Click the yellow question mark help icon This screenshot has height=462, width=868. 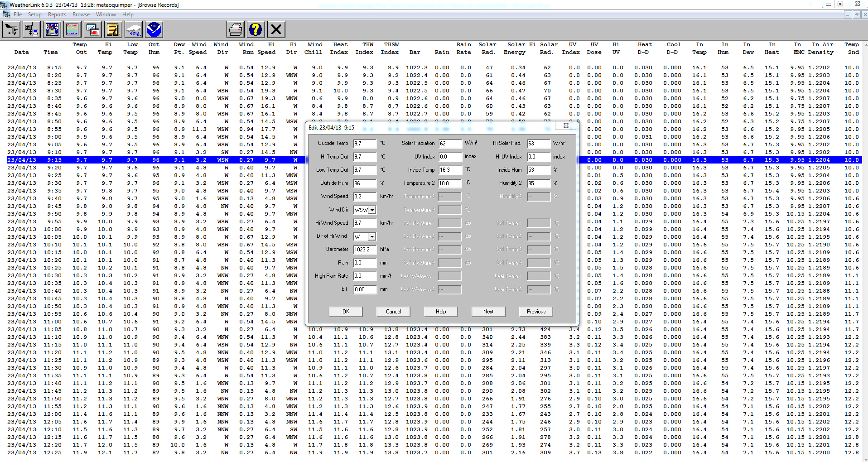coord(256,29)
